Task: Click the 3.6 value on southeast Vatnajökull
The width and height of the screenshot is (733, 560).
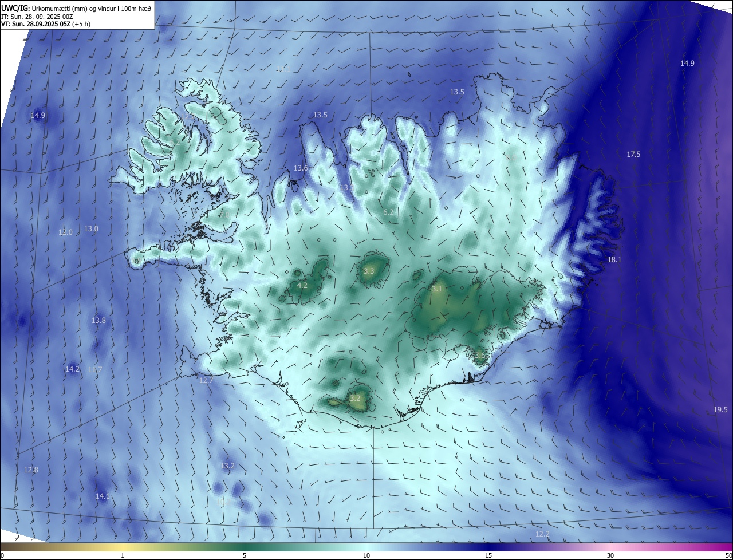Action: click(480, 356)
